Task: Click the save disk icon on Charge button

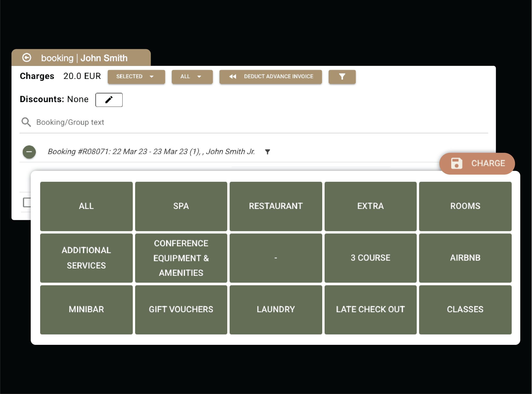Action: pyautogui.click(x=456, y=163)
